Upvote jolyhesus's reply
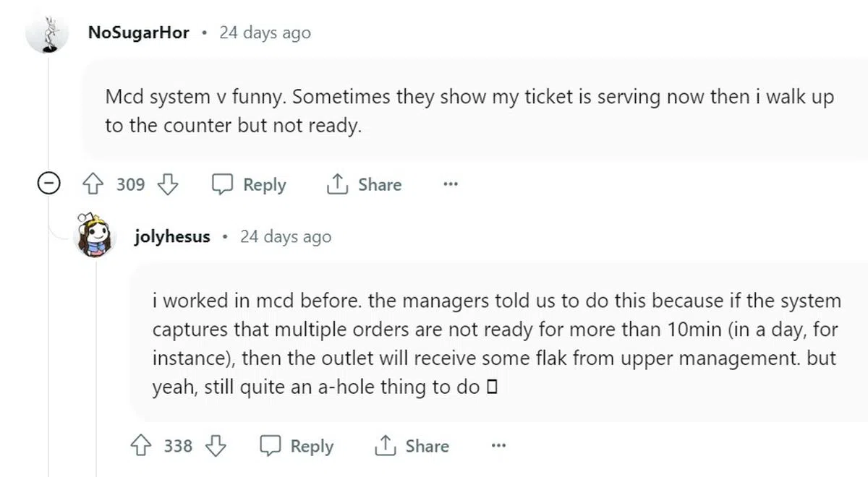This screenshot has width=868, height=477. coord(140,446)
